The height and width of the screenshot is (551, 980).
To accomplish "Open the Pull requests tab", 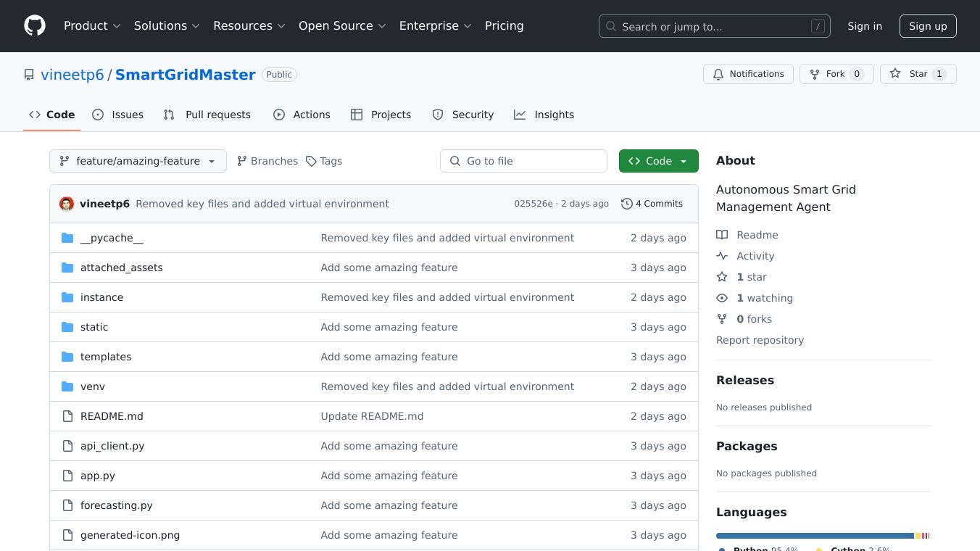I will coord(207,115).
